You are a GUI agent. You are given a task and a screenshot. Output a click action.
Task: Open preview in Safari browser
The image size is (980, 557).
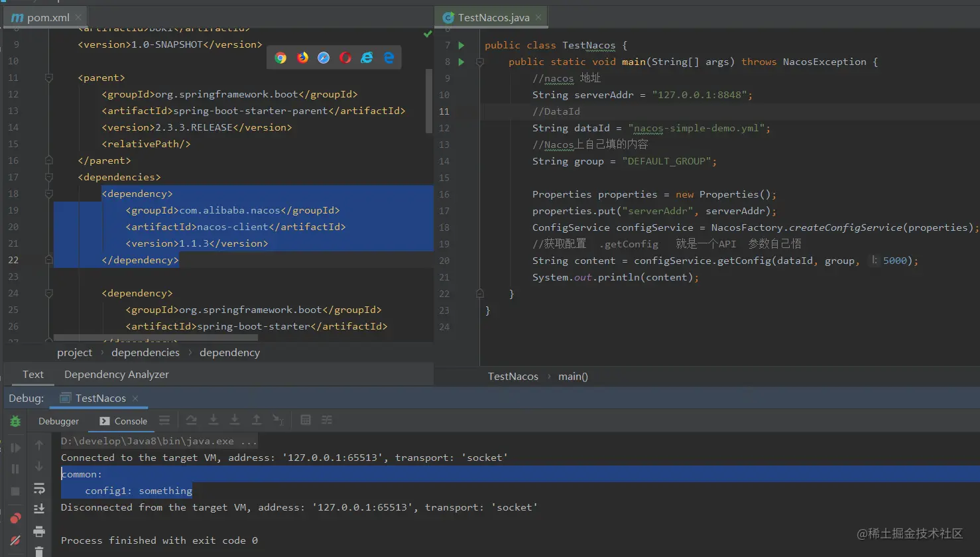(324, 58)
